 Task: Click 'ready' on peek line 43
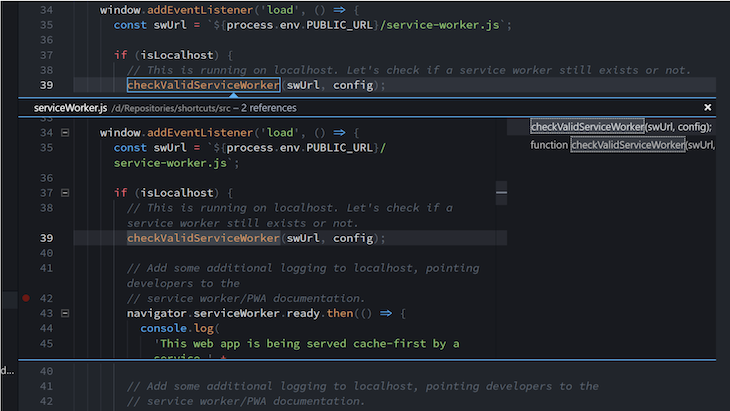pos(303,313)
